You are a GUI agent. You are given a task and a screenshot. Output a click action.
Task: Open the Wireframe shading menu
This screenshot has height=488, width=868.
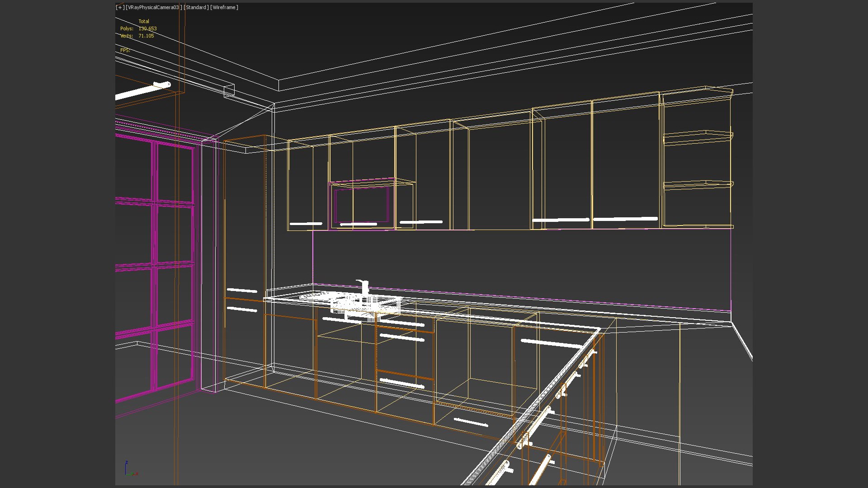[x=224, y=7]
